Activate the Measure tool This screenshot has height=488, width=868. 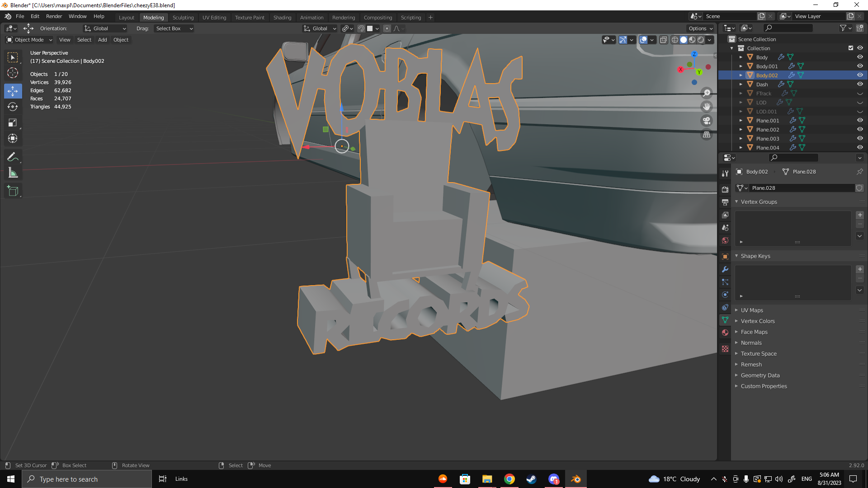tap(13, 173)
